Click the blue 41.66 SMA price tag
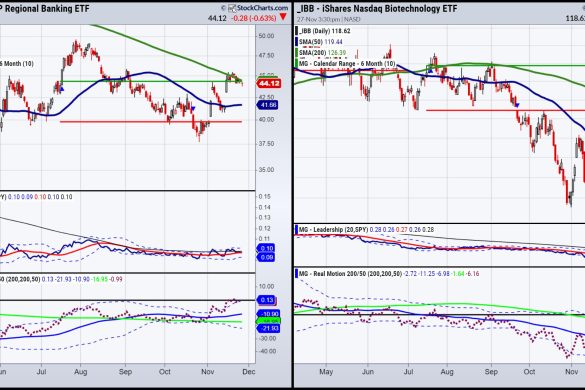 tap(268, 105)
